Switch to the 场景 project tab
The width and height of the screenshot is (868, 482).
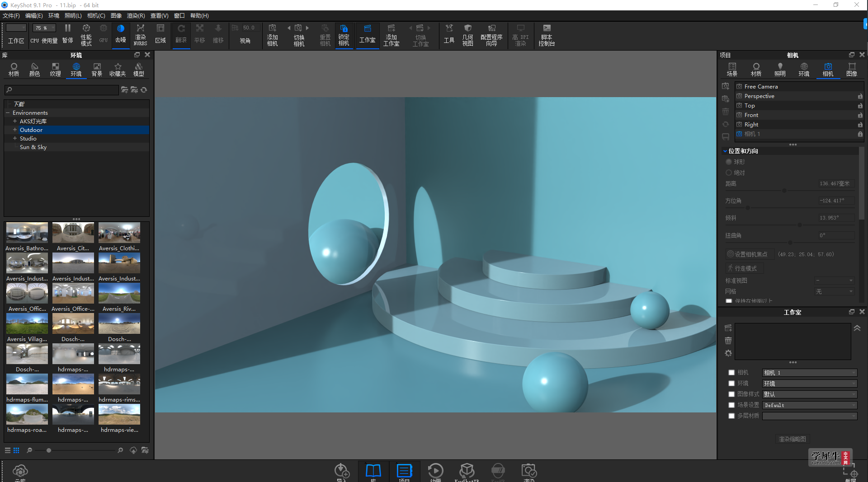(x=732, y=70)
